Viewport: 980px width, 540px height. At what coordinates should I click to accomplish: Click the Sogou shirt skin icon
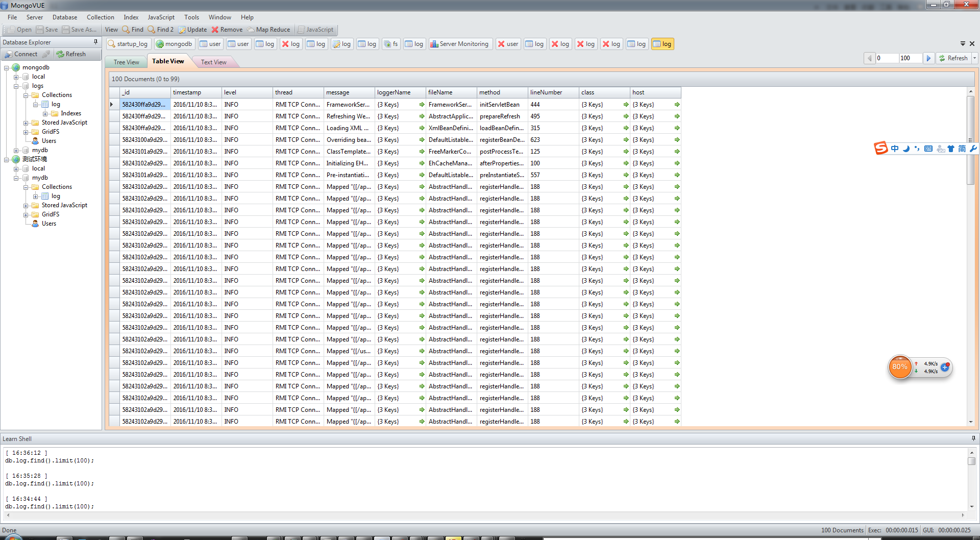coord(951,149)
